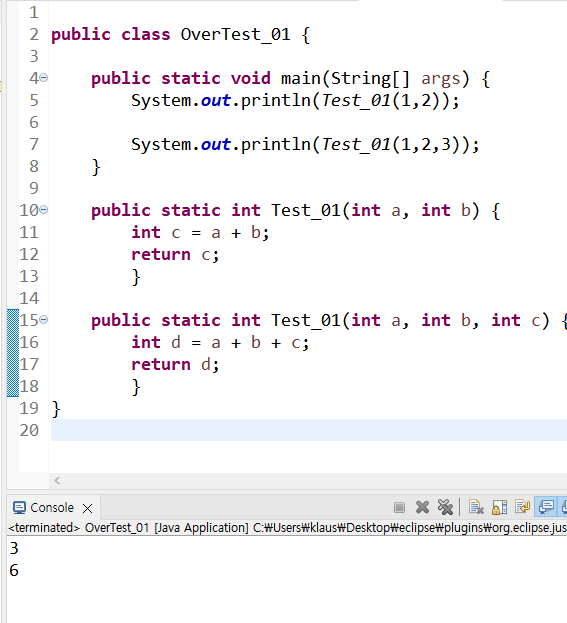Click console output value 3
The image size is (567, 623).
point(14,548)
